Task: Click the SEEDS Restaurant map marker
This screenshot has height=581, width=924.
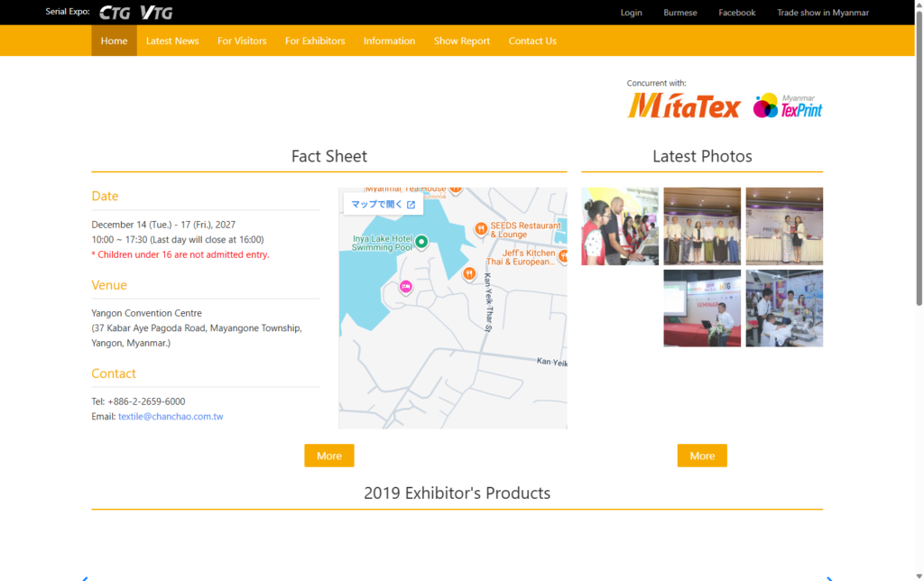Action: pyautogui.click(x=482, y=228)
